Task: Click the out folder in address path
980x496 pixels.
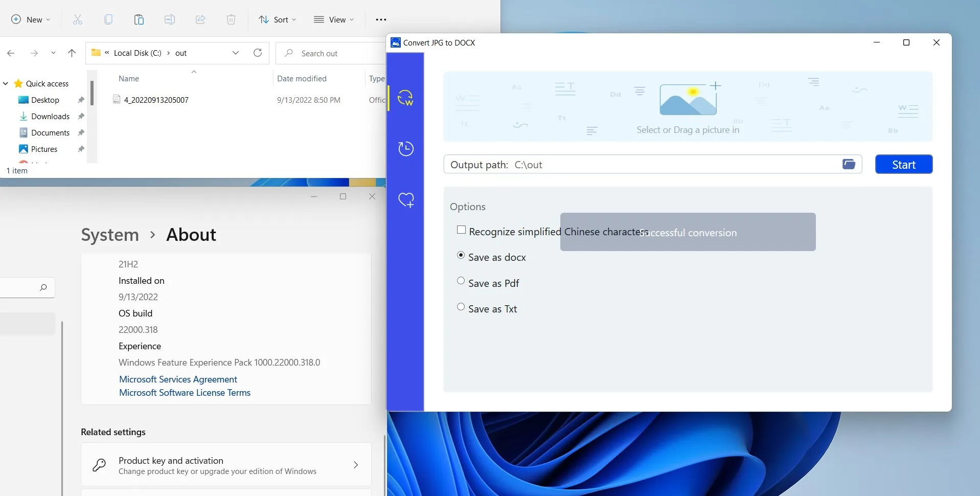Action: point(181,53)
